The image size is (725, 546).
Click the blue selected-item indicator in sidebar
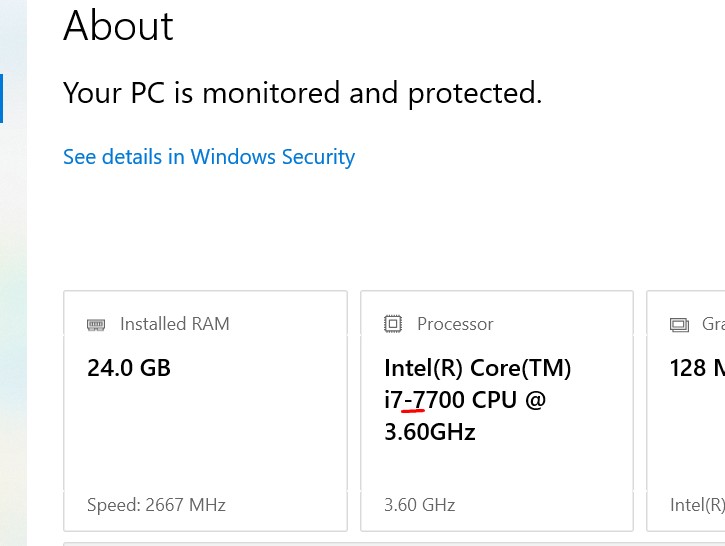pyautogui.click(x=1, y=98)
